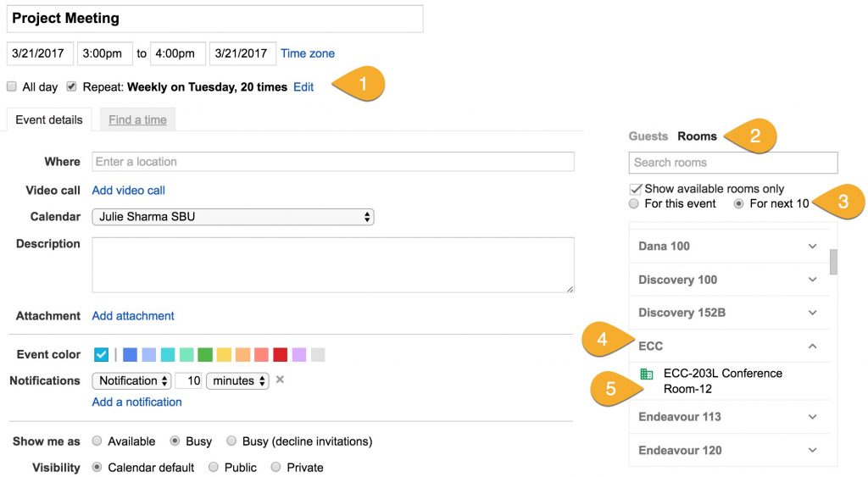Expand the Endeavour 113 room group
Viewport: 868px width, 477px height.
[812, 417]
